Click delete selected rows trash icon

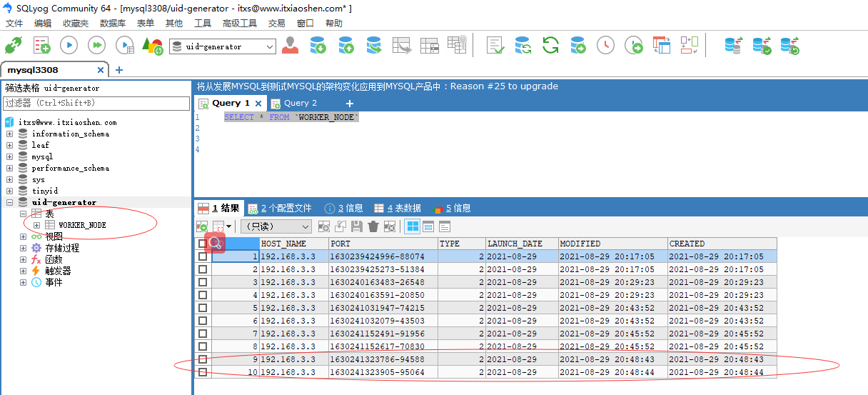click(x=373, y=226)
